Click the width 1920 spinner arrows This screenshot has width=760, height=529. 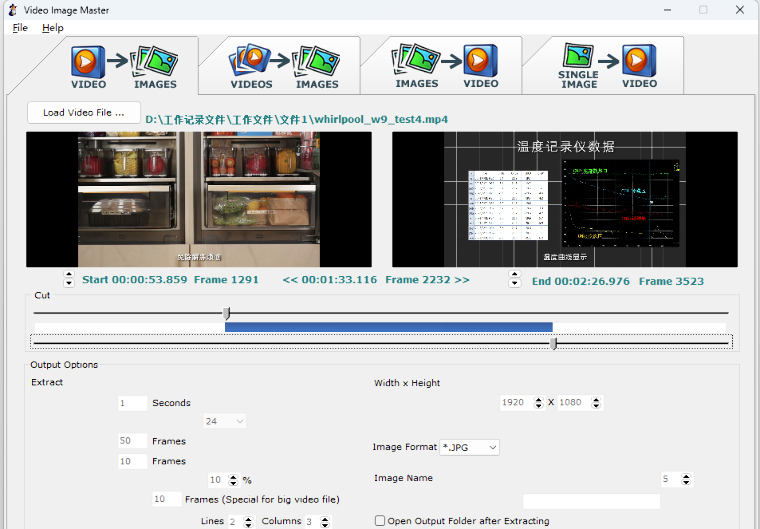click(x=538, y=402)
